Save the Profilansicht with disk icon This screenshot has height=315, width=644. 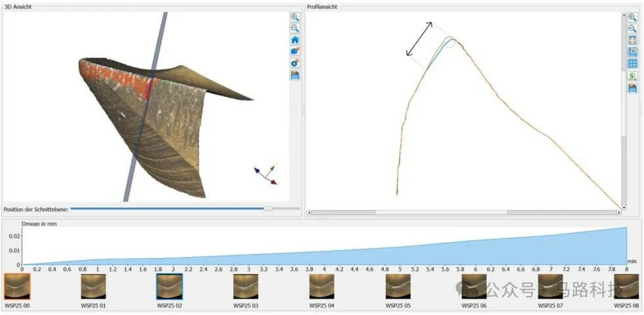point(632,88)
